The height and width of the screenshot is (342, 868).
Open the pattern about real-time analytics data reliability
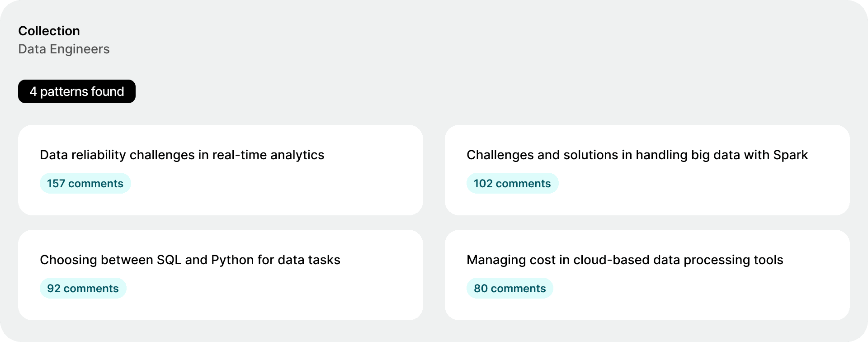182,155
